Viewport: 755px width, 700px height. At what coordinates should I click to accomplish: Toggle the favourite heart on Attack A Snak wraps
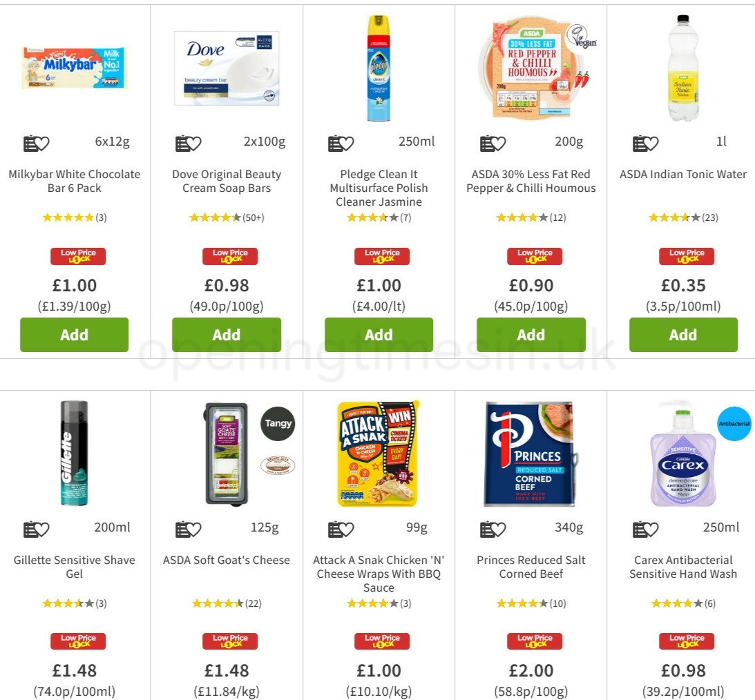346,528
